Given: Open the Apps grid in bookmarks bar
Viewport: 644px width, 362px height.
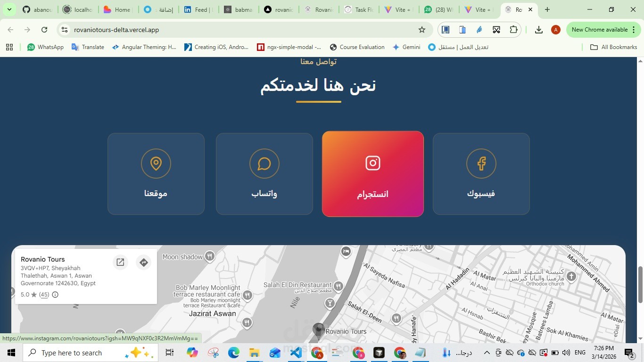Looking at the screenshot, I should [9, 47].
